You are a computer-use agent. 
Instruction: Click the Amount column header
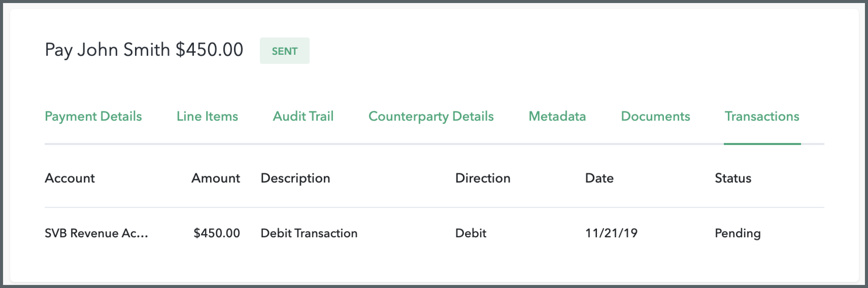click(x=216, y=178)
